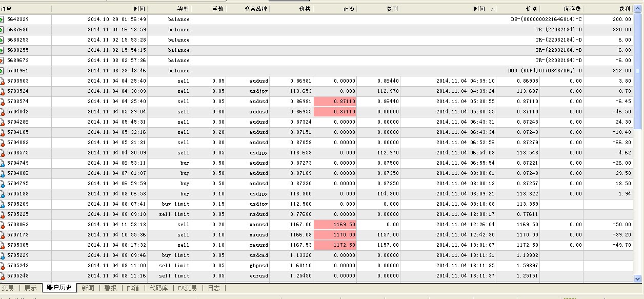Click the buy limit icon for 5705209
This screenshot has width=644, height=299.
2,204
